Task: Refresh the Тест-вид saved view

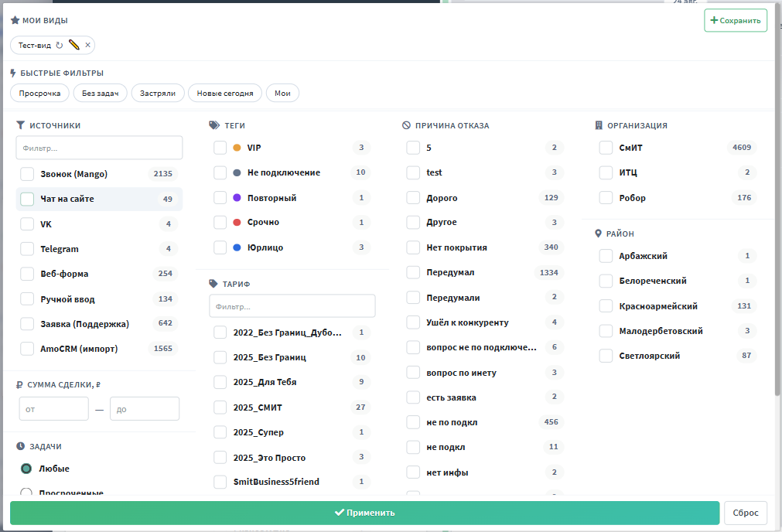Action: click(x=60, y=46)
